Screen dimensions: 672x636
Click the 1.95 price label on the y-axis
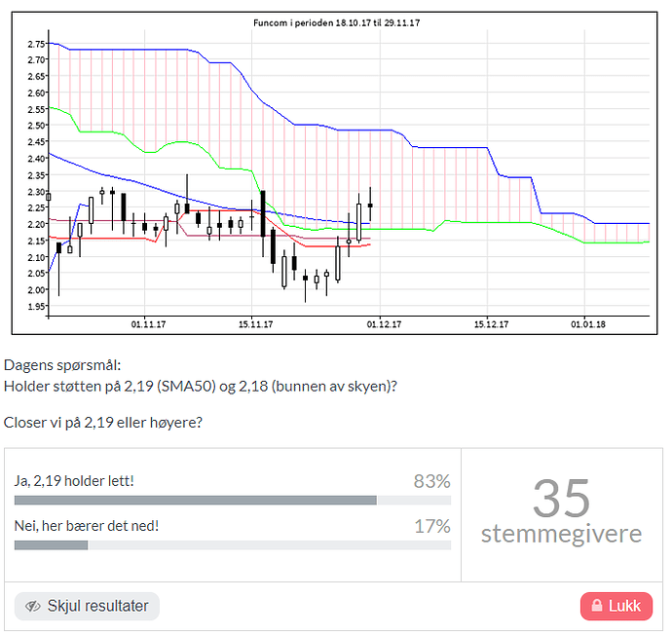point(36,306)
